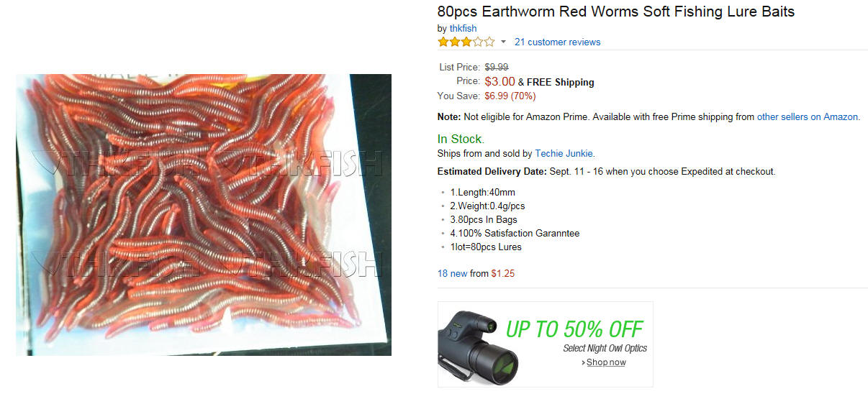Image resolution: width=868 pixels, height=399 pixels.
Task: Click the green In Stock status
Action: point(461,139)
